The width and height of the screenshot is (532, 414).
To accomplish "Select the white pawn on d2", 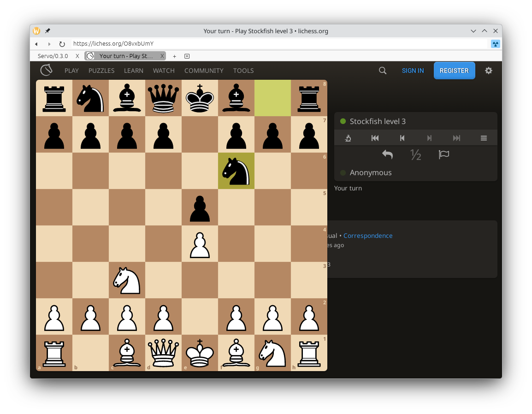I will pos(164,317).
